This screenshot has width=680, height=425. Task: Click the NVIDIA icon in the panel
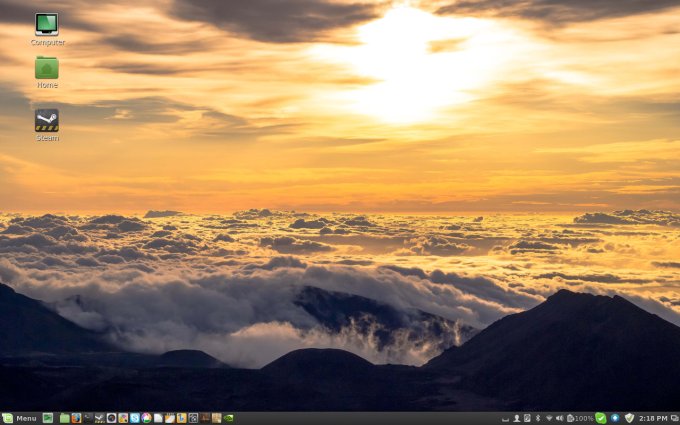[x=229, y=418]
